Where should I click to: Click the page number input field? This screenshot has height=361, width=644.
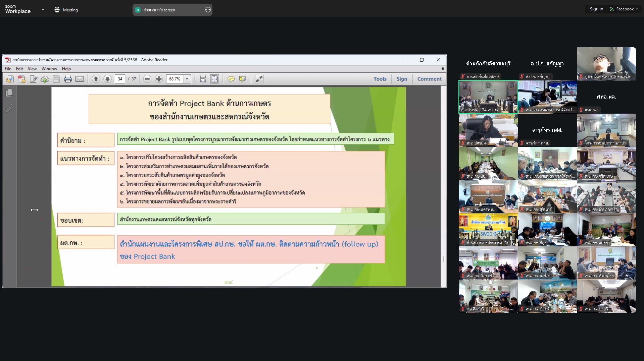[x=120, y=79]
